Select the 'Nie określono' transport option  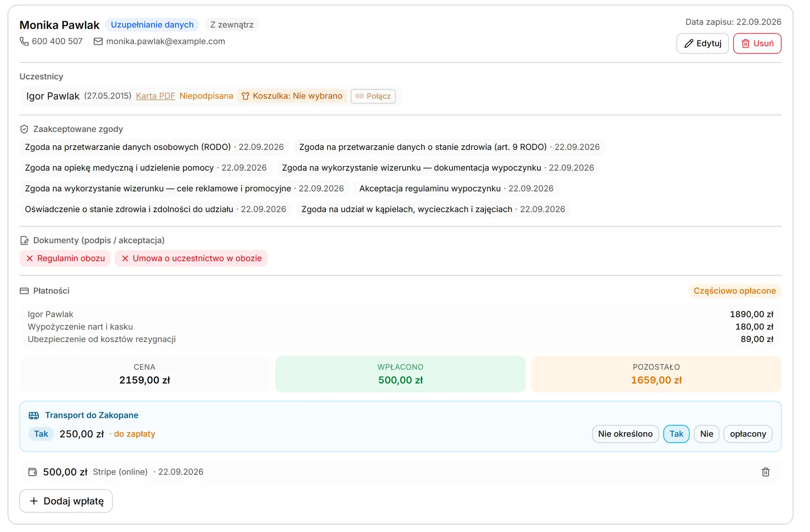click(x=625, y=434)
